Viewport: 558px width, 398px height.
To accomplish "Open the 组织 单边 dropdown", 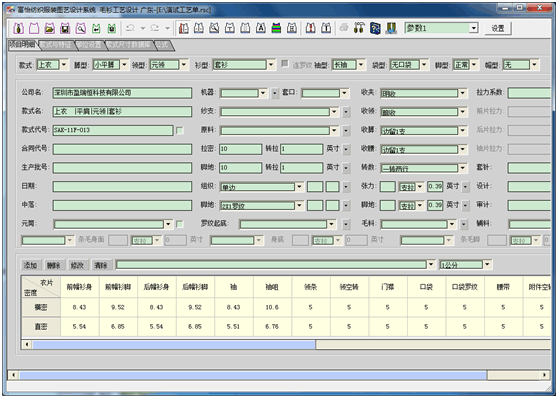I will tap(299, 187).
